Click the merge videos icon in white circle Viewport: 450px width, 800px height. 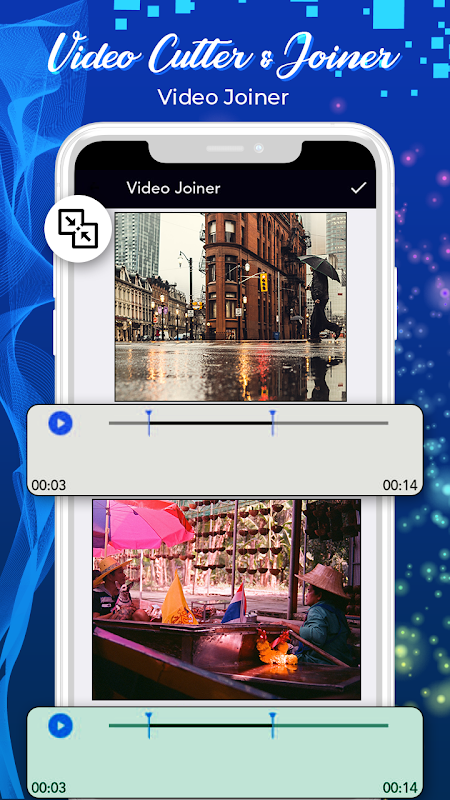point(78,229)
